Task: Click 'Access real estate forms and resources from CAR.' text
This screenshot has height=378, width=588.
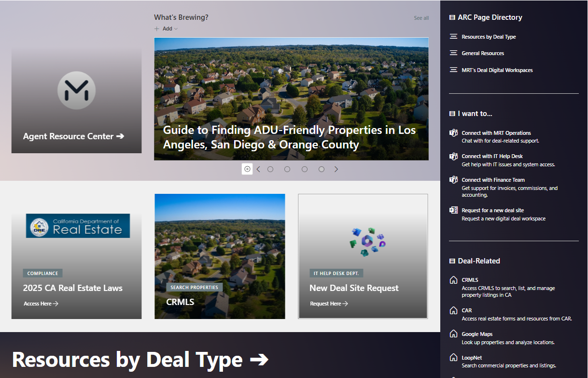Action: 517,319
